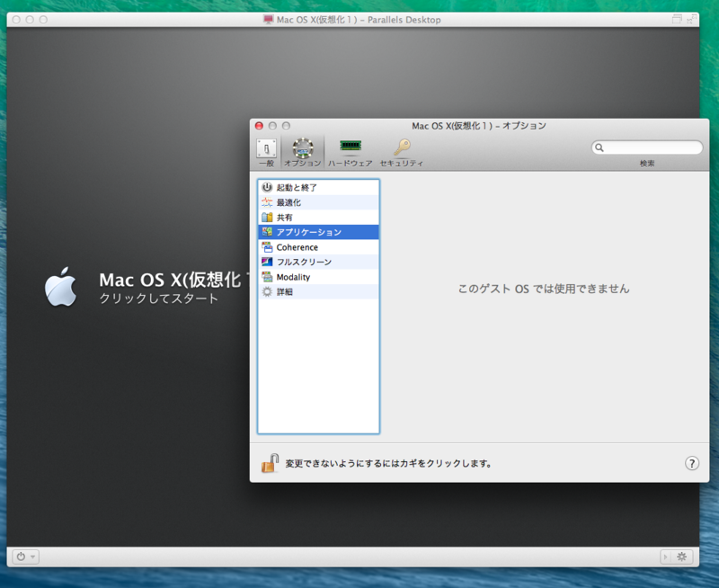Screen dimensions: 719x588
Task: Click クリックしてスタート text to start
Action: 159,298
